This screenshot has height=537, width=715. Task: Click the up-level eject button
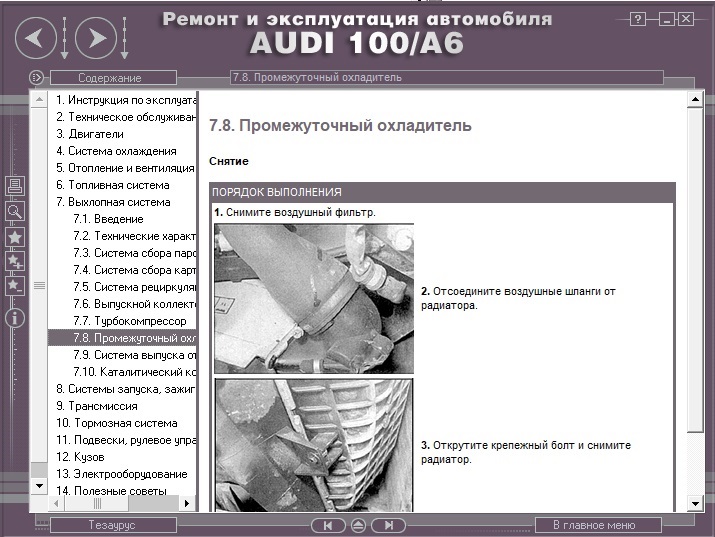pyautogui.click(x=358, y=526)
